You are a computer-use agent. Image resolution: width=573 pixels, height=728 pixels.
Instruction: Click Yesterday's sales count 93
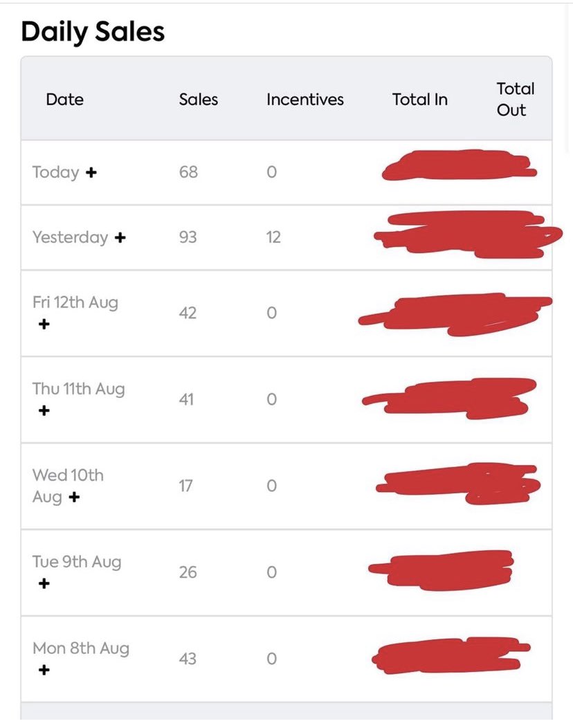pyautogui.click(x=188, y=237)
